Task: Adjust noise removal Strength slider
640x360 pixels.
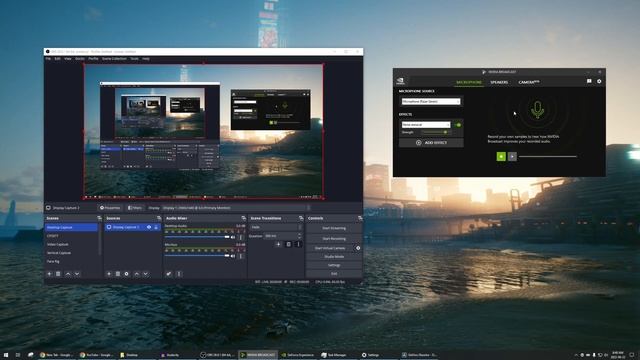Action: coord(435,132)
